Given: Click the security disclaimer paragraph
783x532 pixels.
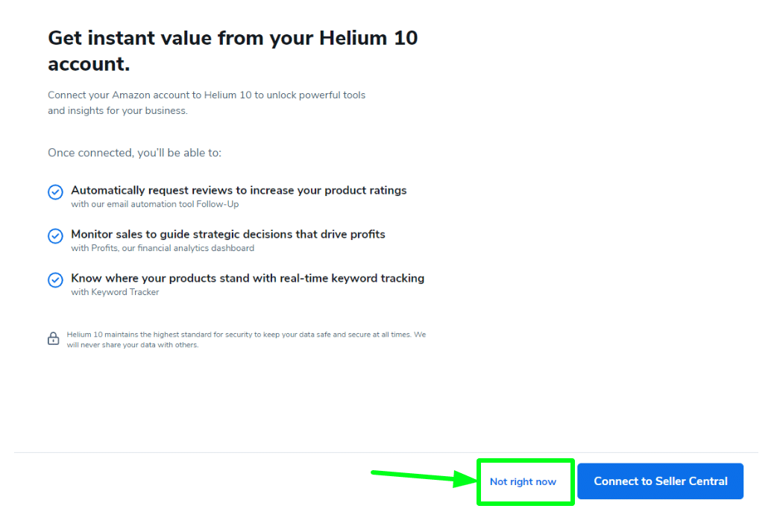Looking at the screenshot, I should 246,339.
